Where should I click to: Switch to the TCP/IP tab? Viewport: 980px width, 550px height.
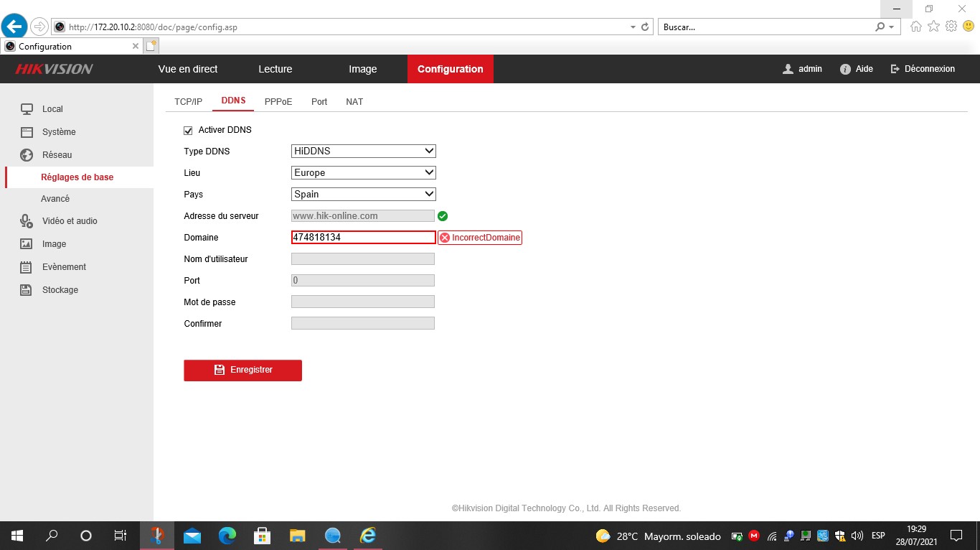pyautogui.click(x=189, y=102)
